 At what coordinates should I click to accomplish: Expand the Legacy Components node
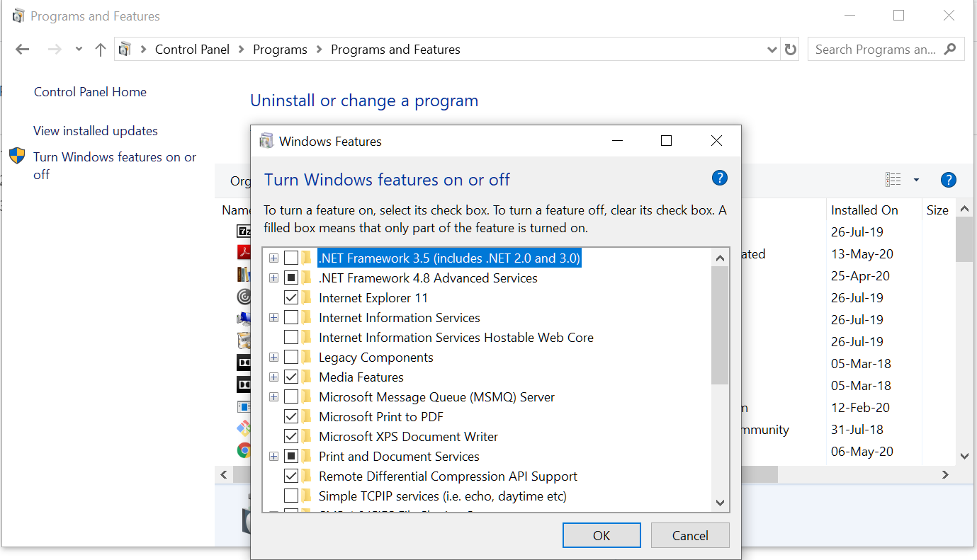click(x=273, y=357)
